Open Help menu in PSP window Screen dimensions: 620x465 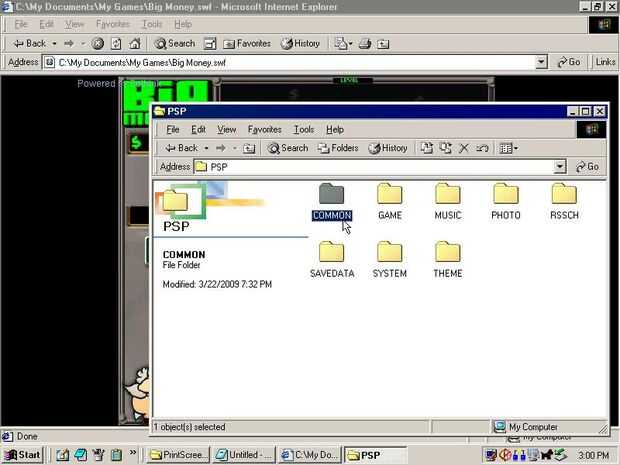335,130
